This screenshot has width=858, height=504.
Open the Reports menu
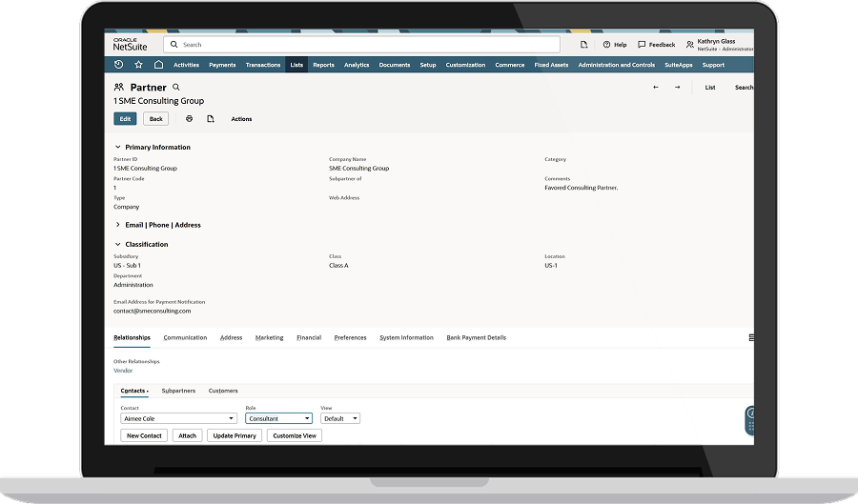[x=323, y=65]
